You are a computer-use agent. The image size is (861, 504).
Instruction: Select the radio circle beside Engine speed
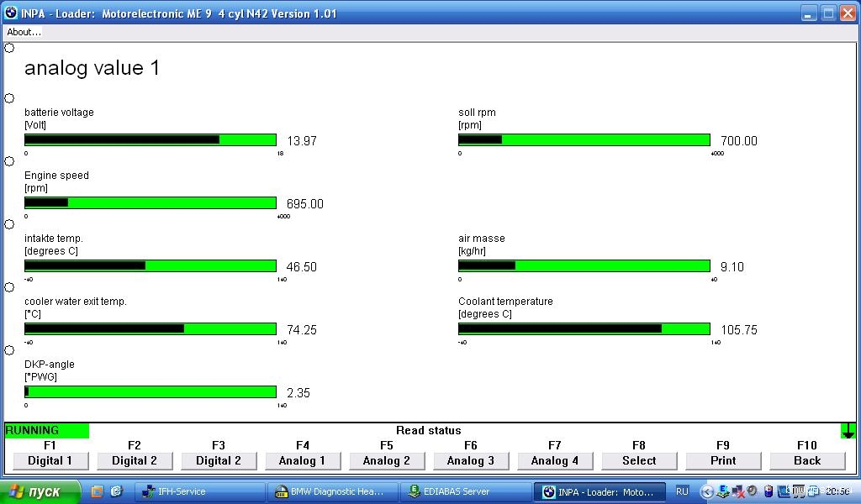(9, 161)
